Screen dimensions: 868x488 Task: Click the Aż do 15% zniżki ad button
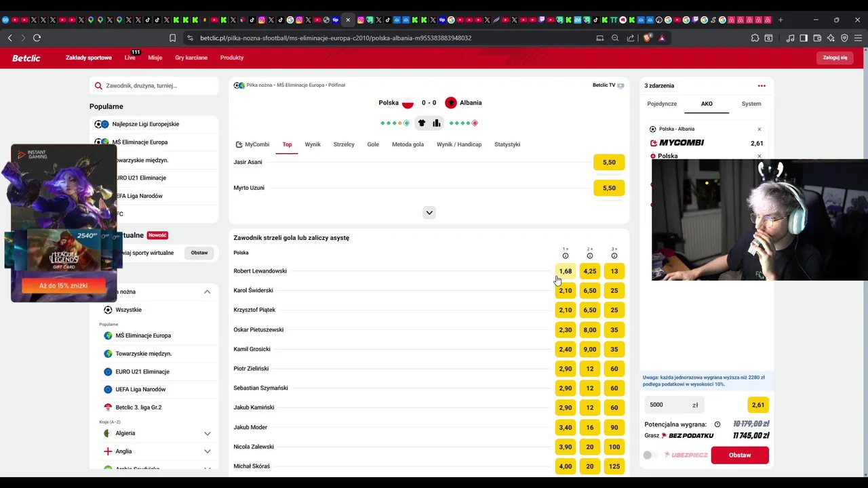coord(64,286)
